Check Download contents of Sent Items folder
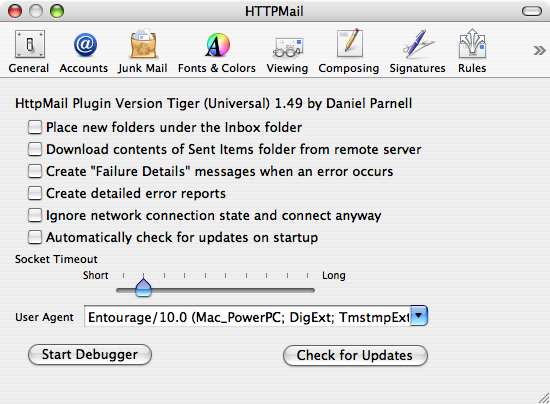Screen dimensions: 550x404 [35, 149]
